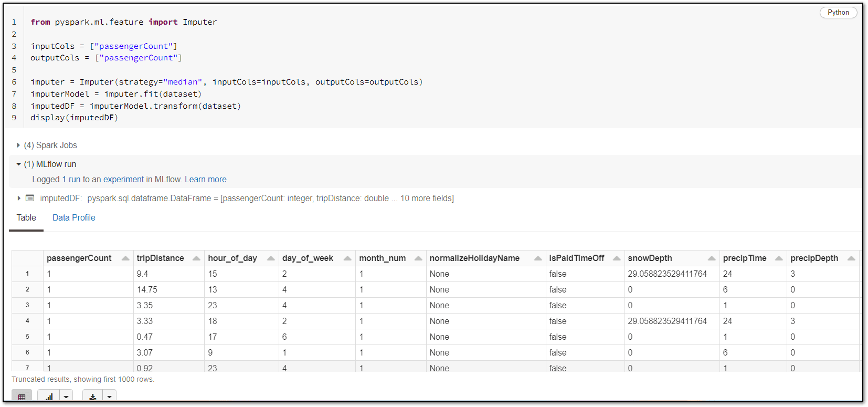Select tripDistance cell 9.4
The image size is (868, 407).
tap(168, 274)
